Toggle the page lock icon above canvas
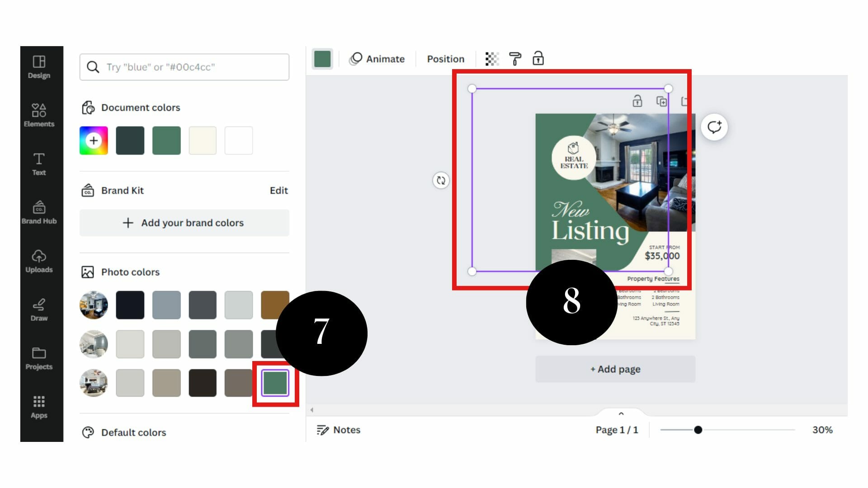Screen dimensions: 868x488 point(637,101)
